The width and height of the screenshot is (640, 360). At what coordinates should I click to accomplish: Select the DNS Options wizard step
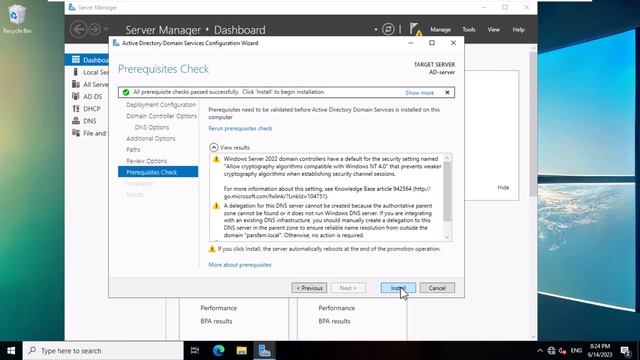151,127
